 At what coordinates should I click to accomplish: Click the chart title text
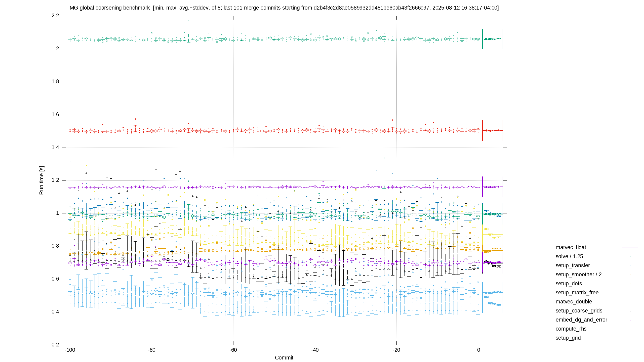tap(284, 8)
